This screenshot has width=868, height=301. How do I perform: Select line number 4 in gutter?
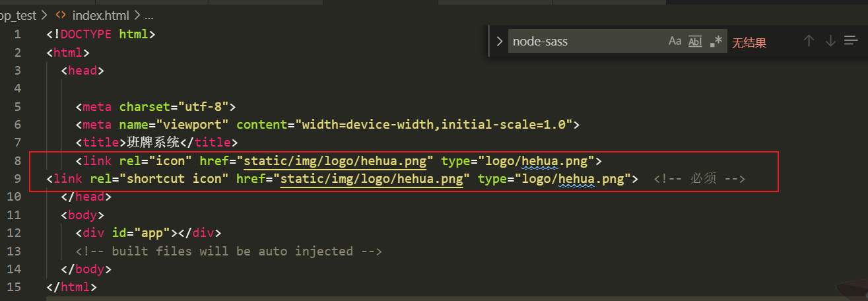tap(17, 88)
